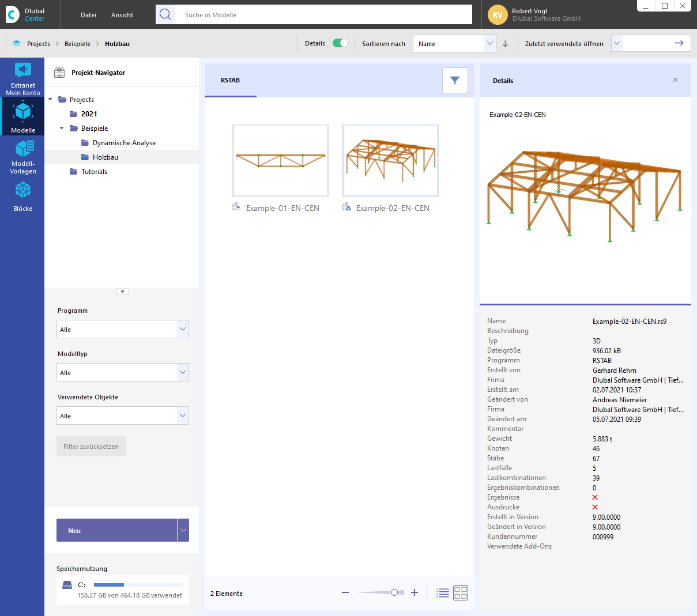Switch to the RSTAB tab

230,80
